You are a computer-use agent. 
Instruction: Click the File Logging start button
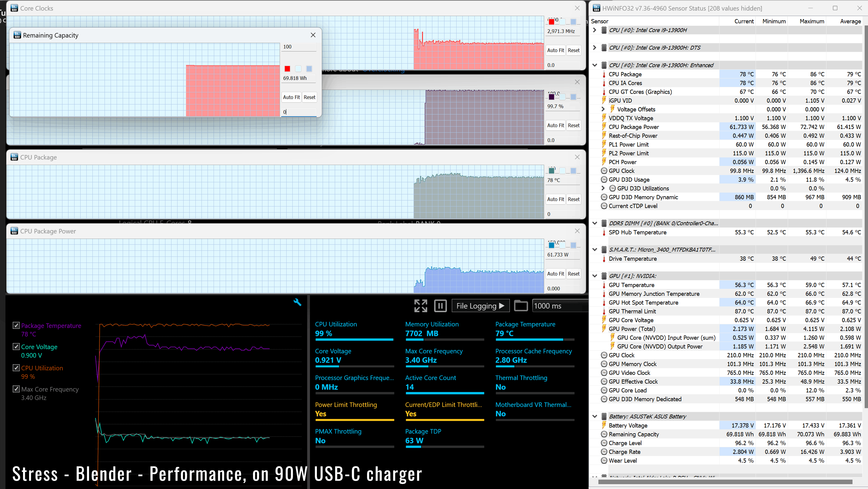tap(480, 306)
